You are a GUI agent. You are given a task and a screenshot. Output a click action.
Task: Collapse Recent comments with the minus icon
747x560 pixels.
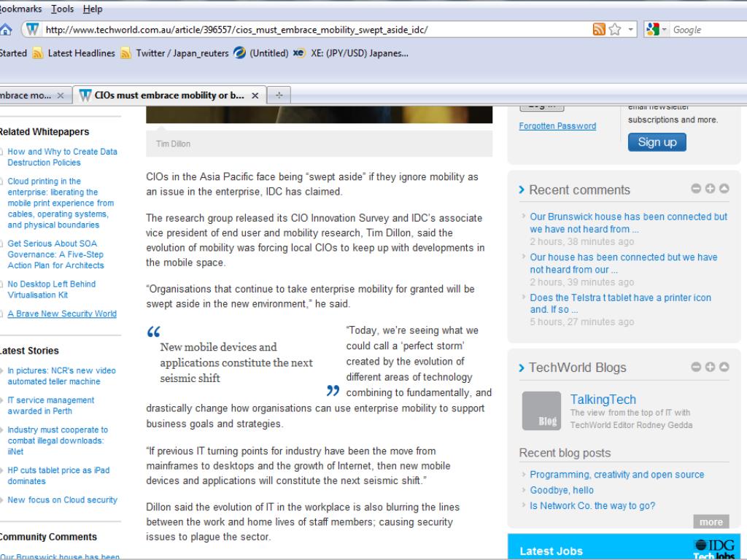(x=696, y=189)
